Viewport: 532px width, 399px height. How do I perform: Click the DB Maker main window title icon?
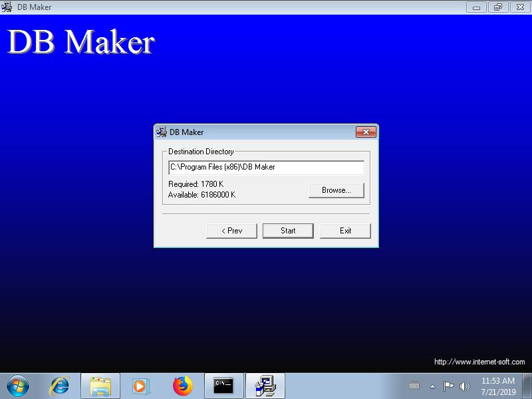pos(7,7)
